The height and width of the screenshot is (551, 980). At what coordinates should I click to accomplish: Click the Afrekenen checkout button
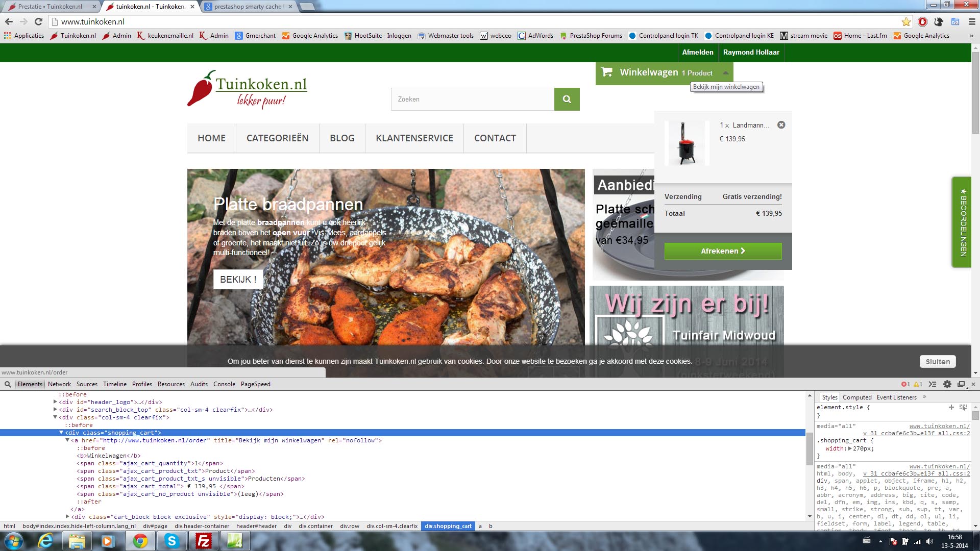tap(723, 251)
